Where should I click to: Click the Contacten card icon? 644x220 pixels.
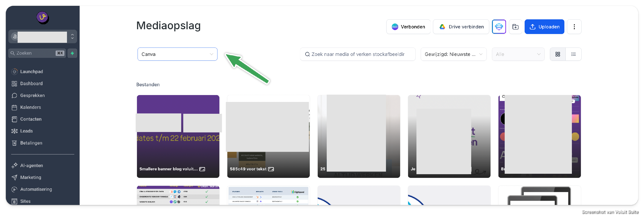15,119
